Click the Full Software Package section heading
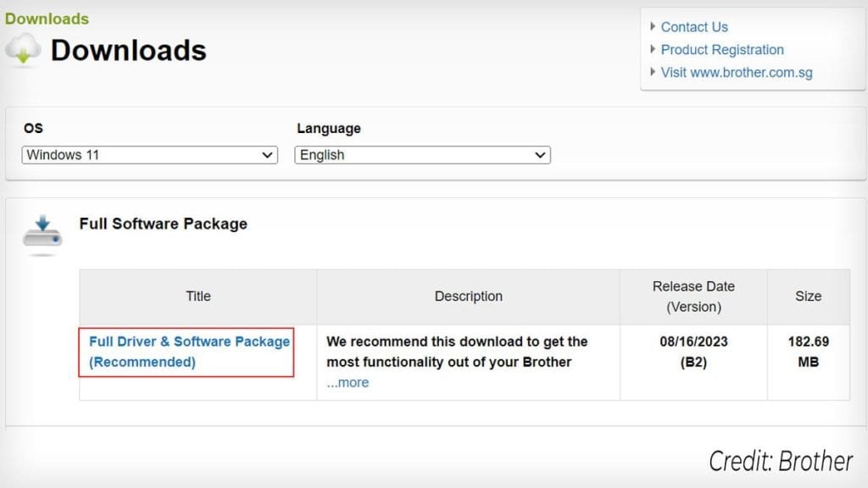This screenshot has width=868, height=488. click(163, 224)
